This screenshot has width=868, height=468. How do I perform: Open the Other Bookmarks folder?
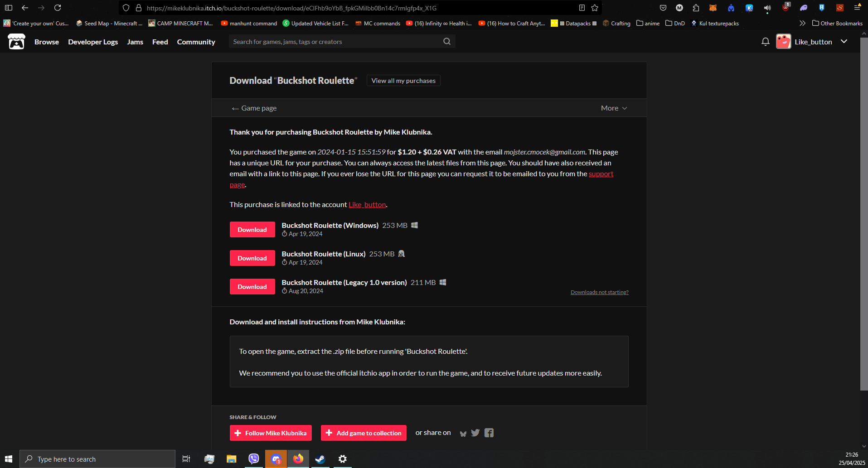(837, 23)
